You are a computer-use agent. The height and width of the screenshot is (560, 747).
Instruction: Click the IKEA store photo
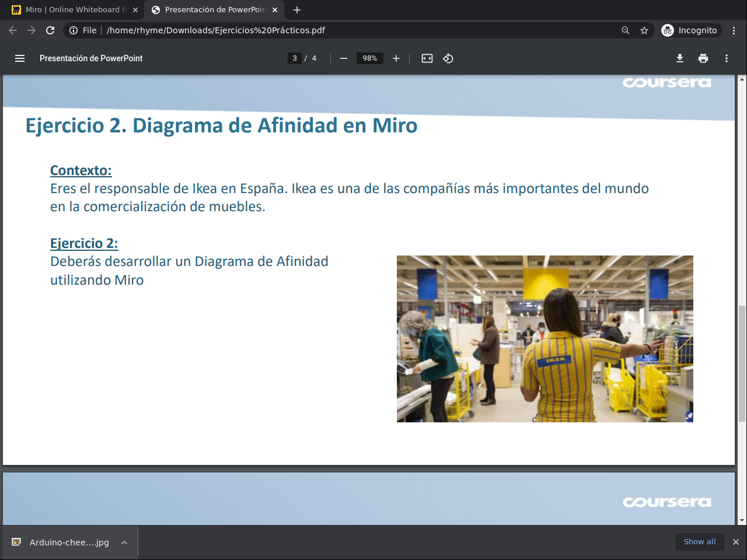pos(545,339)
